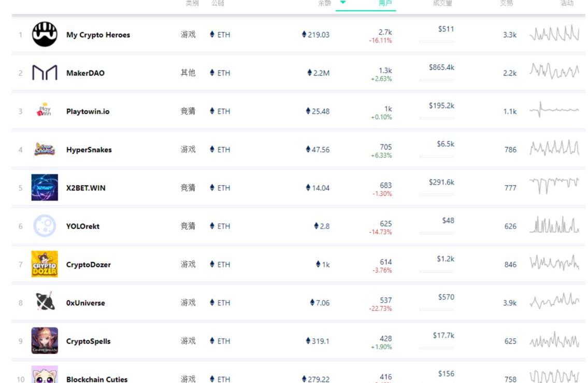Click the 竞猜 category of X2BET.WIN
588x383 pixels.
coord(188,188)
